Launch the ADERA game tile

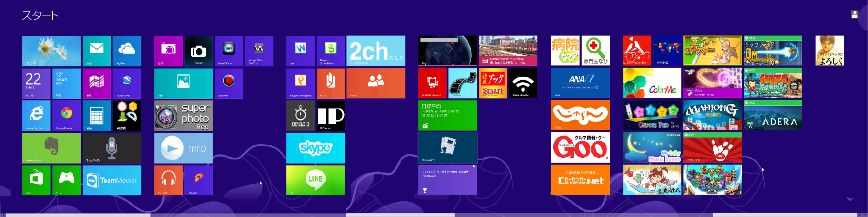[773, 115]
